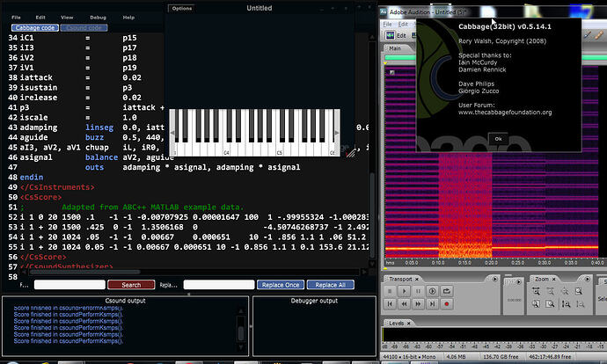Click the Find text input field
The height and width of the screenshot is (364, 607).
click(x=69, y=285)
